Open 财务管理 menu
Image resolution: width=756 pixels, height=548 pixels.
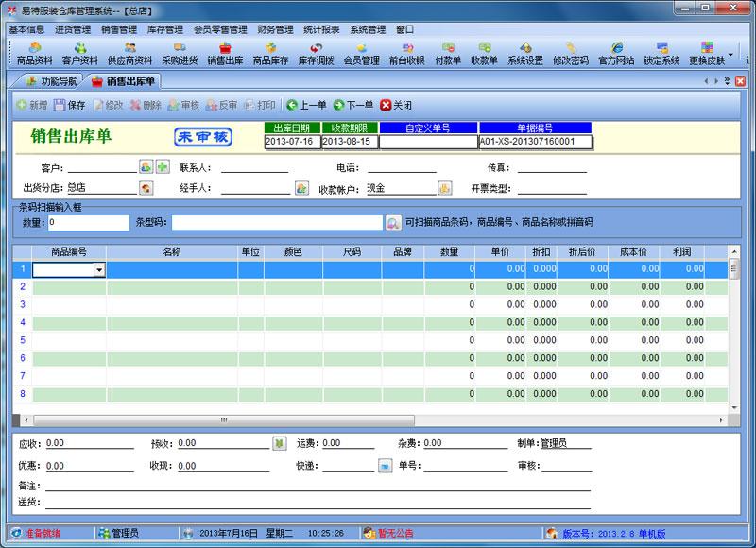(x=275, y=29)
